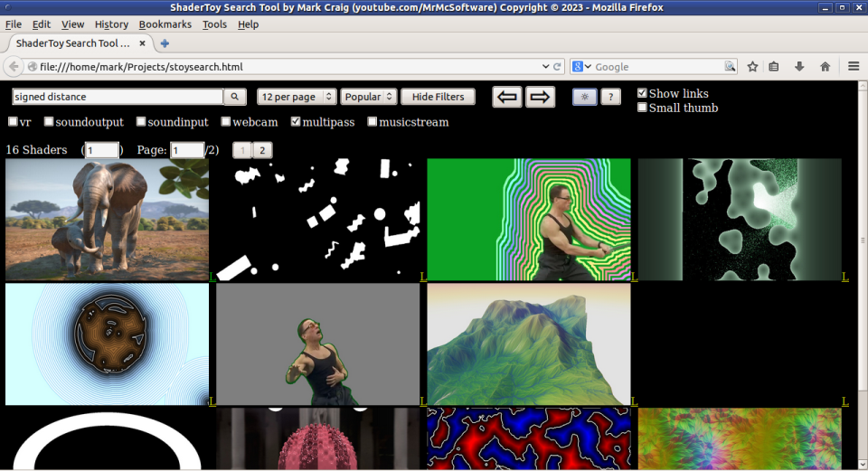Viewport: 868px width, 471px height.
Task: Open the rainbow outline green-screen thumbnail
Action: pyautogui.click(x=529, y=220)
